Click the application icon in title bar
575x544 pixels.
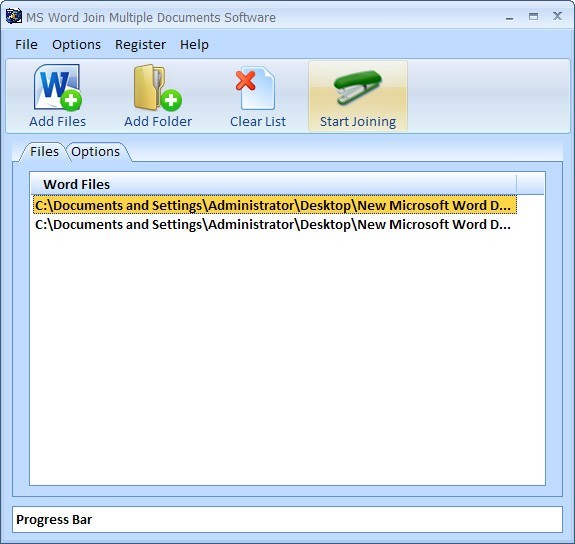(x=14, y=17)
